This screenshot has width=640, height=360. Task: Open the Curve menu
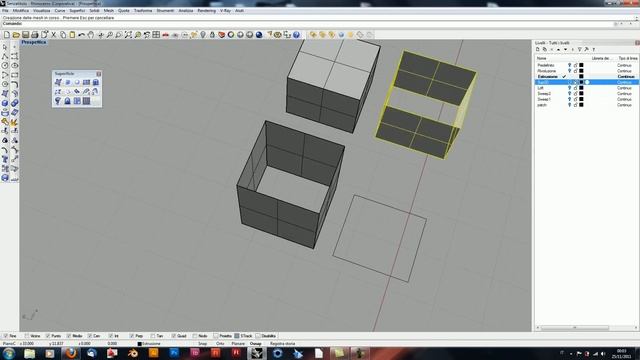point(60,11)
